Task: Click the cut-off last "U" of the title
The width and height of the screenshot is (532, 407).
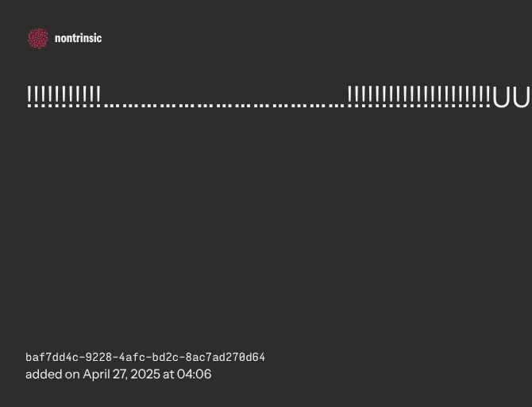Action: click(x=521, y=99)
